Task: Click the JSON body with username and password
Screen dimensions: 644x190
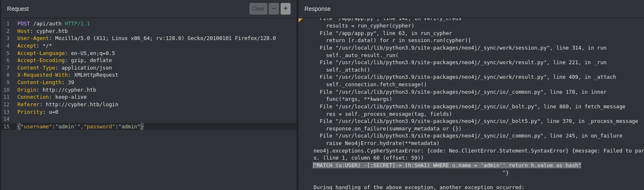Action: tap(80, 126)
